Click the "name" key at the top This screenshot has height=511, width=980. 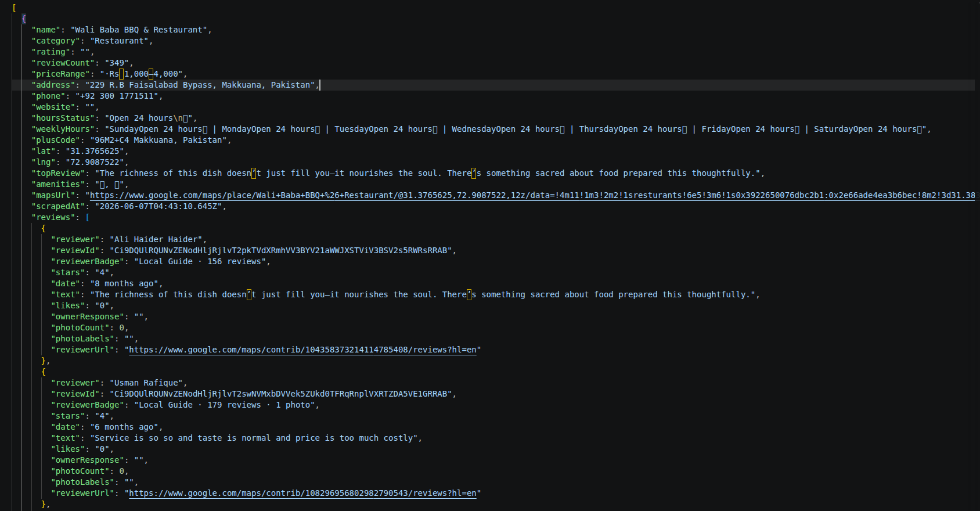coord(46,30)
